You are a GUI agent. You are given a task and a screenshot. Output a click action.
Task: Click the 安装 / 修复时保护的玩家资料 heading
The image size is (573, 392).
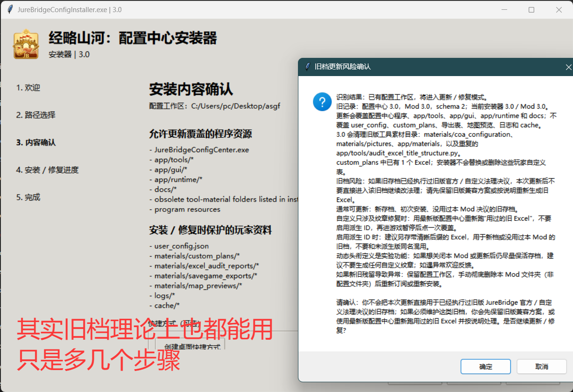pyautogui.click(x=210, y=230)
